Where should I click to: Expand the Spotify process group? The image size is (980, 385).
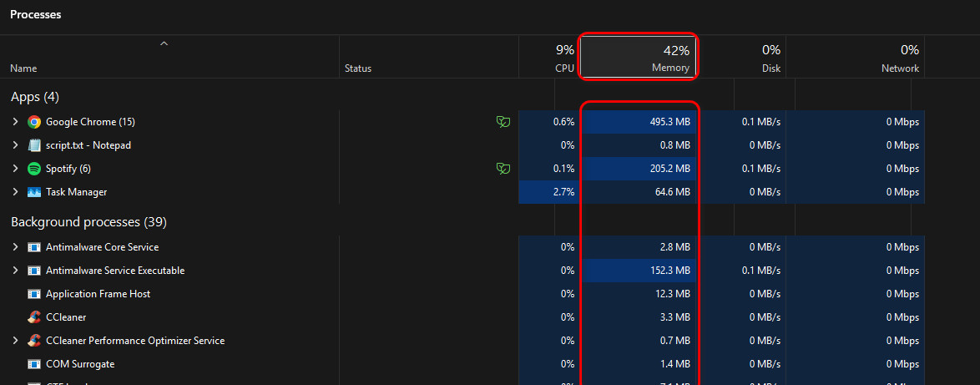click(15, 169)
